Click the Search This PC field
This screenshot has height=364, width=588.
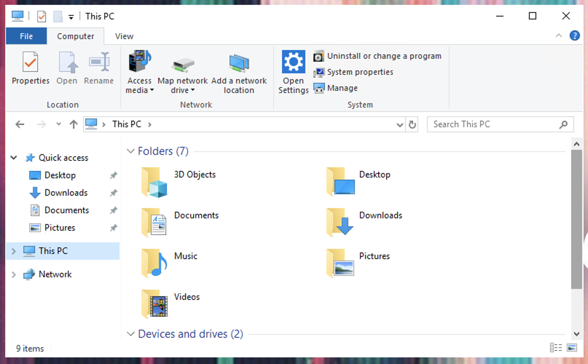click(x=500, y=124)
